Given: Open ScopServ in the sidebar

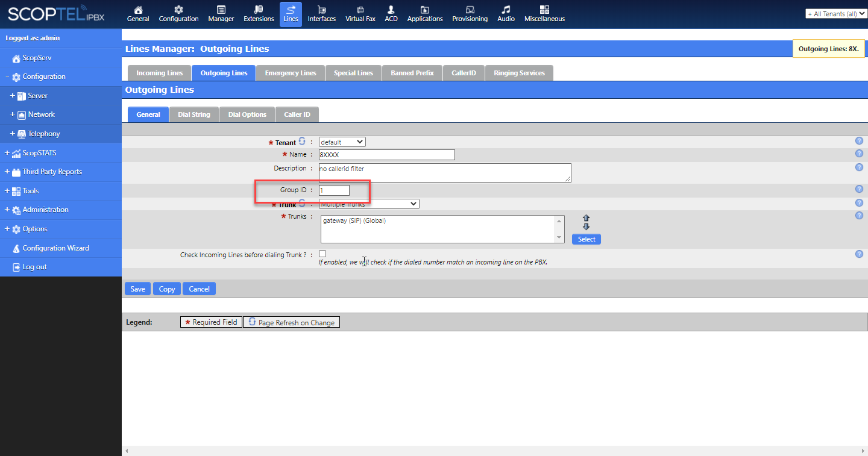Looking at the screenshot, I should coord(37,58).
